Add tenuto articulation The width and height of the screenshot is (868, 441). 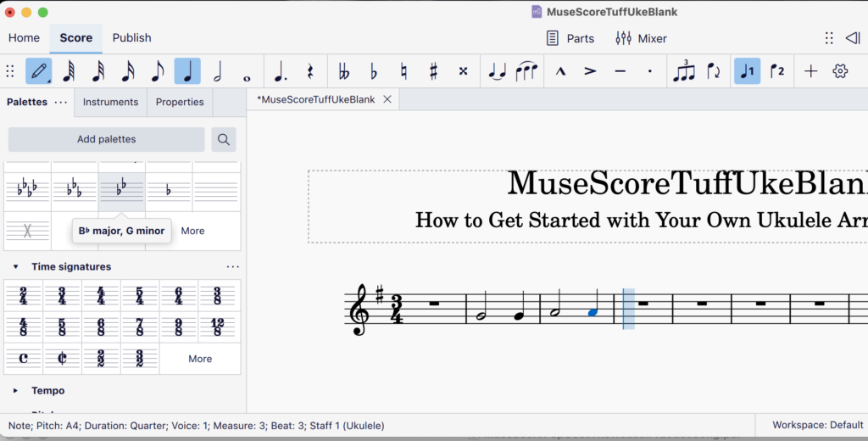pyautogui.click(x=620, y=71)
